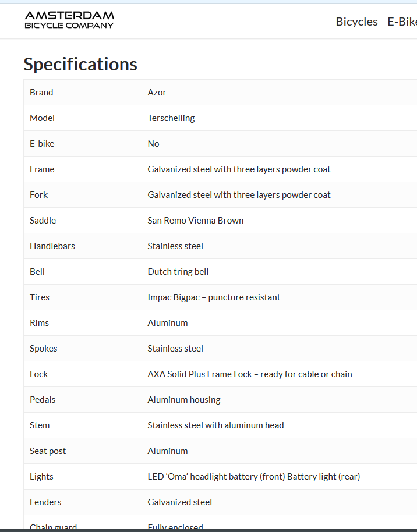
Task: Click the Fenders galvanized steel value
Action: (179, 502)
